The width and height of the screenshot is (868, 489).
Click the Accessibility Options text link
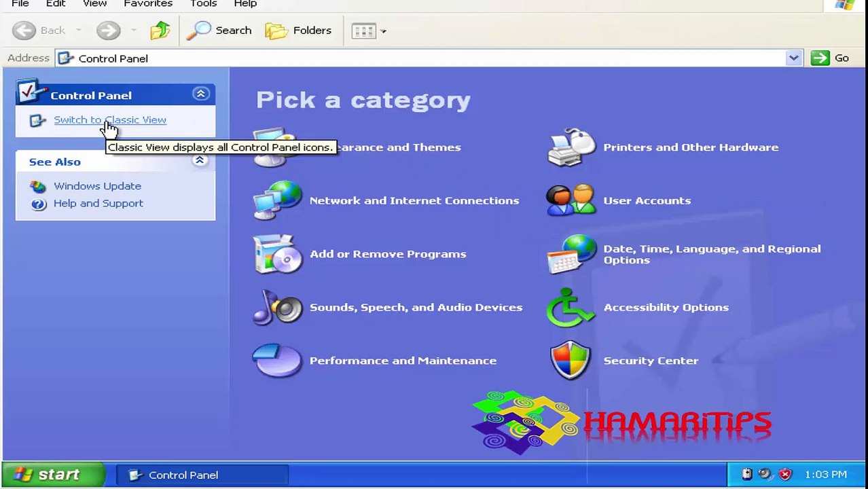point(666,307)
